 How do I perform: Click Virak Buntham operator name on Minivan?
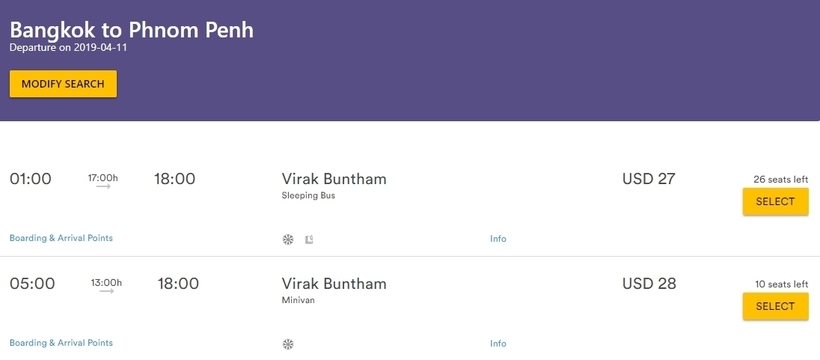[334, 284]
